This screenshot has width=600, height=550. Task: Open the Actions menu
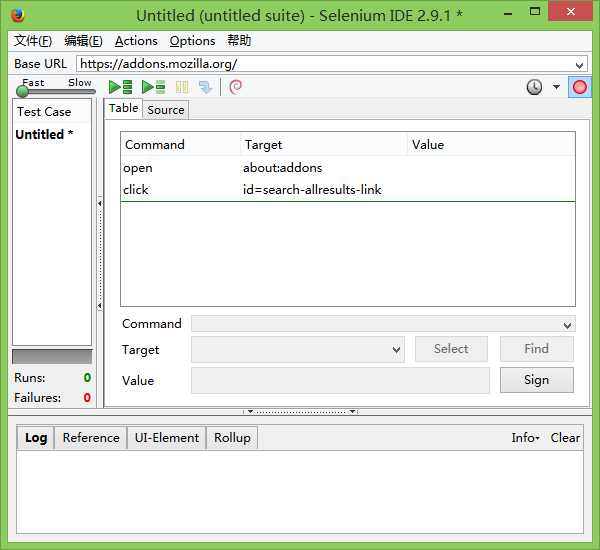coord(136,41)
